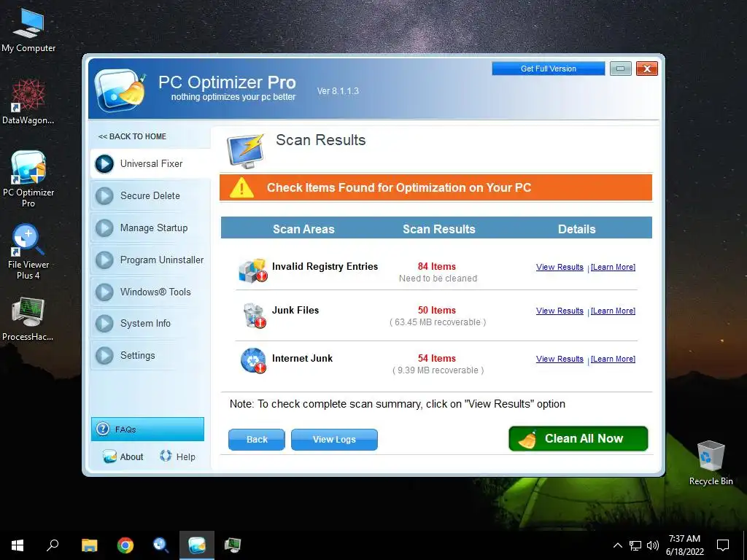Close the PC Optimizer Pro window
The width and height of the screenshot is (747, 560).
pyautogui.click(x=647, y=69)
